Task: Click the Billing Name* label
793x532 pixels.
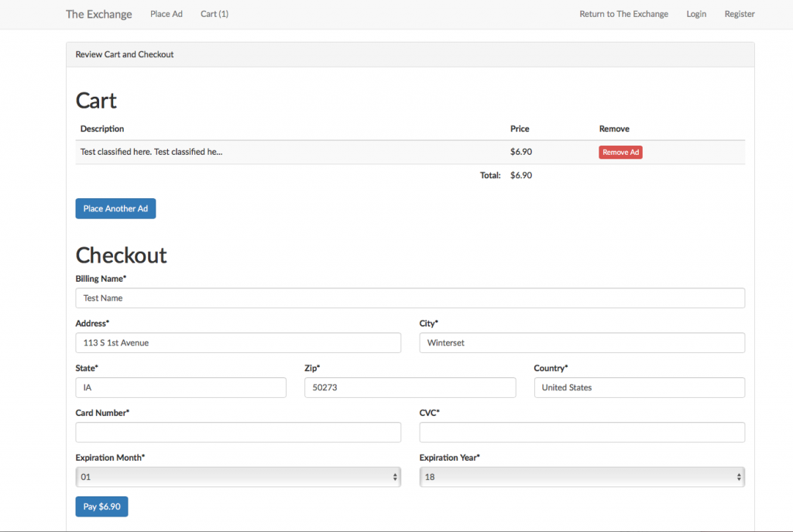Action: pos(101,279)
